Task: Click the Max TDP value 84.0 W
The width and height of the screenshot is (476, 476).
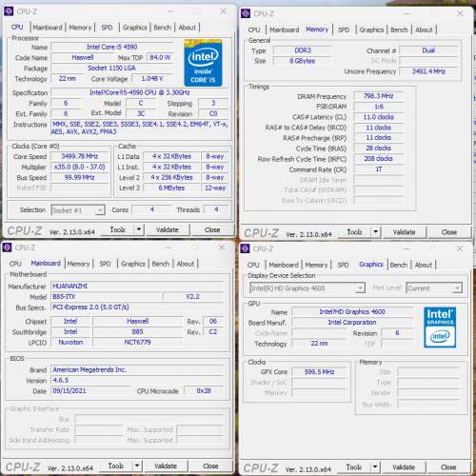Action: (x=160, y=57)
